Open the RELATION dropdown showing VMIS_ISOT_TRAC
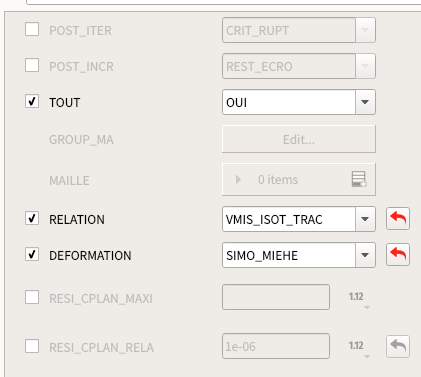 pyautogui.click(x=299, y=219)
